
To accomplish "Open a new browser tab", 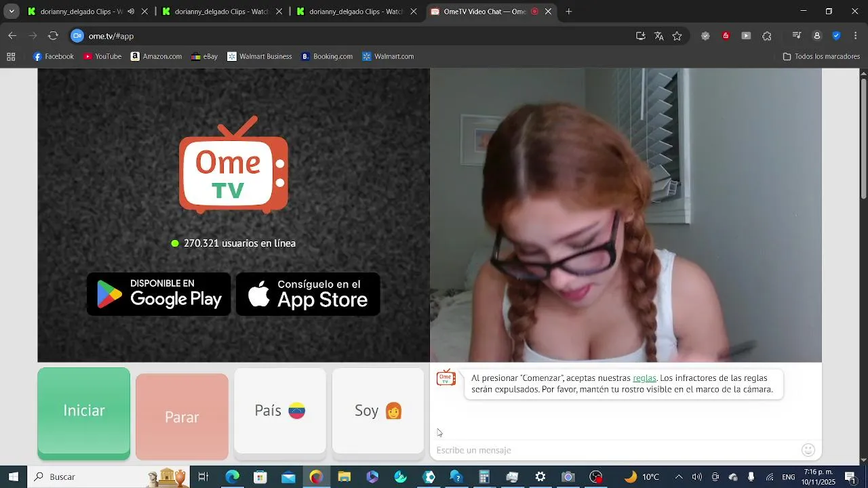I will click(569, 12).
